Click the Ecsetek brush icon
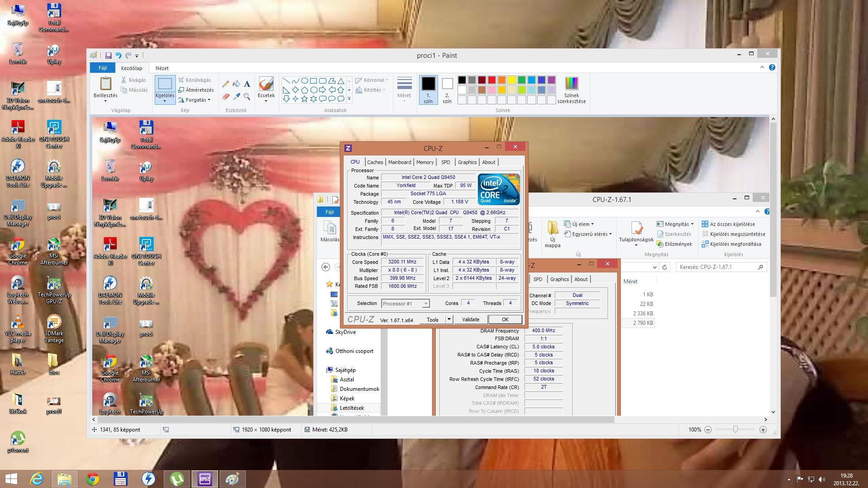Viewport: 868px width, 488px height. [266, 84]
